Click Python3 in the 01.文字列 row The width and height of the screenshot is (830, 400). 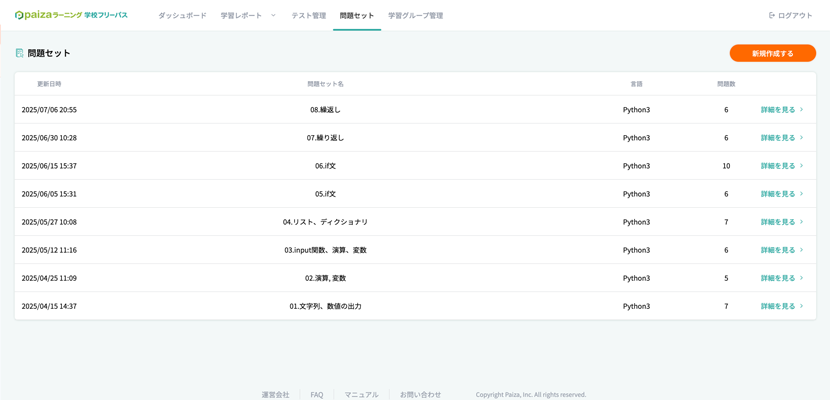(636, 306)
